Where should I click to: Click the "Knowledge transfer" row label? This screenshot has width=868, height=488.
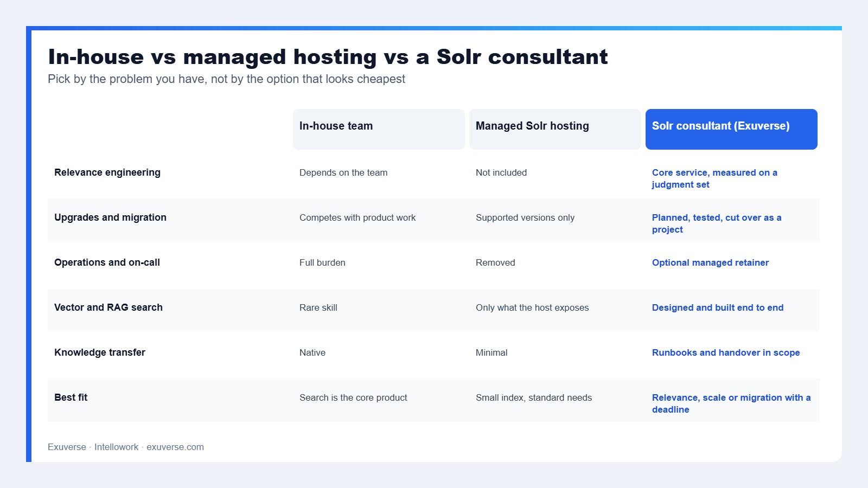[x=100, y=352]
